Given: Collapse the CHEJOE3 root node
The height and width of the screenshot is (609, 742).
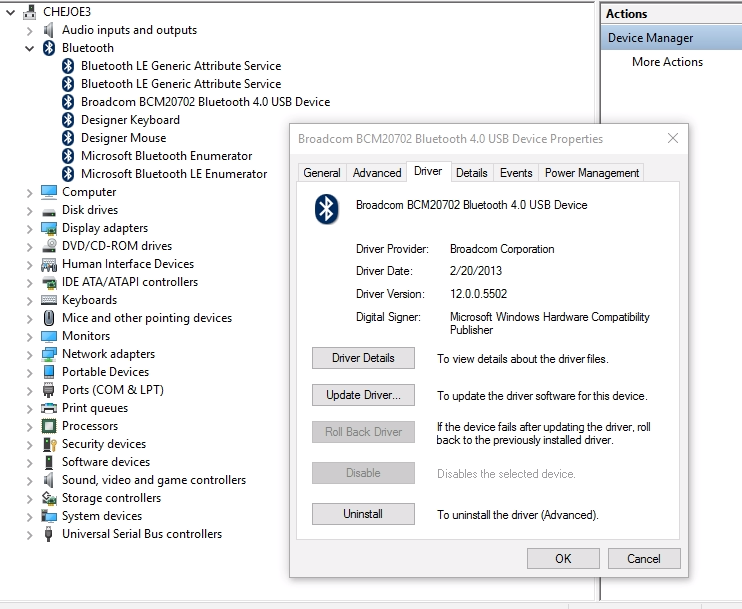Looking at the screenshot, I should click(10, 12).
